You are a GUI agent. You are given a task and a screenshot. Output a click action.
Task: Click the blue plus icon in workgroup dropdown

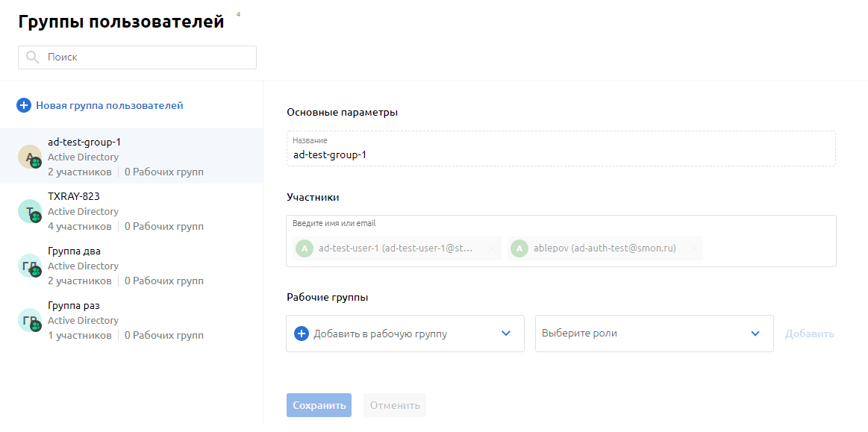(x=302, y=334)
